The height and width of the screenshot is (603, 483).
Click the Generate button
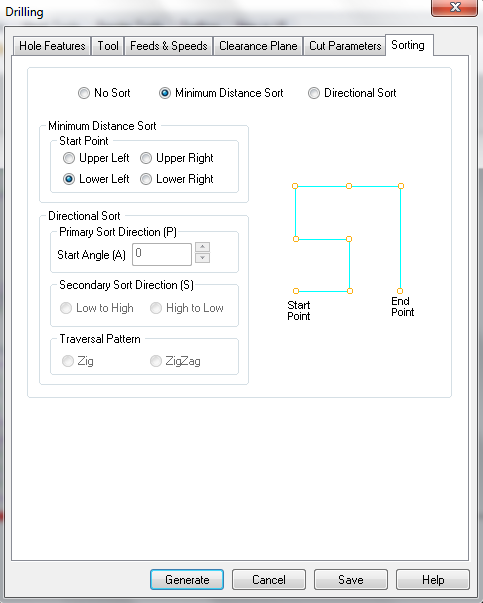[x=187, y=580]
